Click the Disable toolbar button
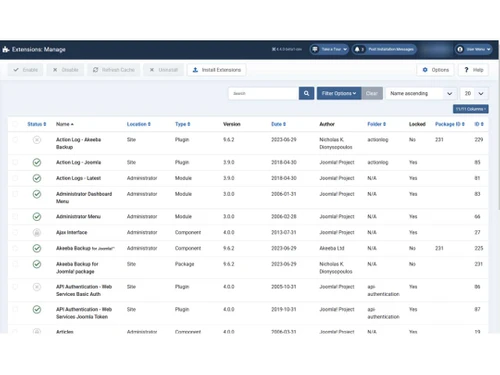 click(x=65, y=70)
